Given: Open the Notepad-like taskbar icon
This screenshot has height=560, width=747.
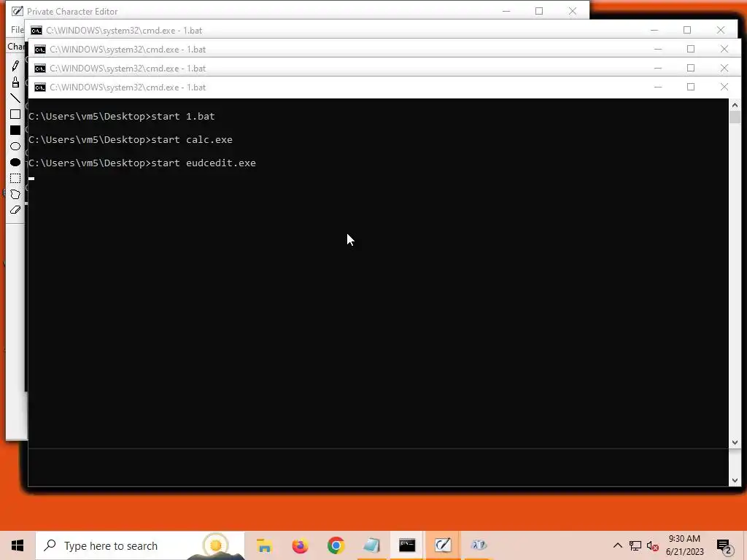Looking at the screenshot, I should click(x=371, y=545).
